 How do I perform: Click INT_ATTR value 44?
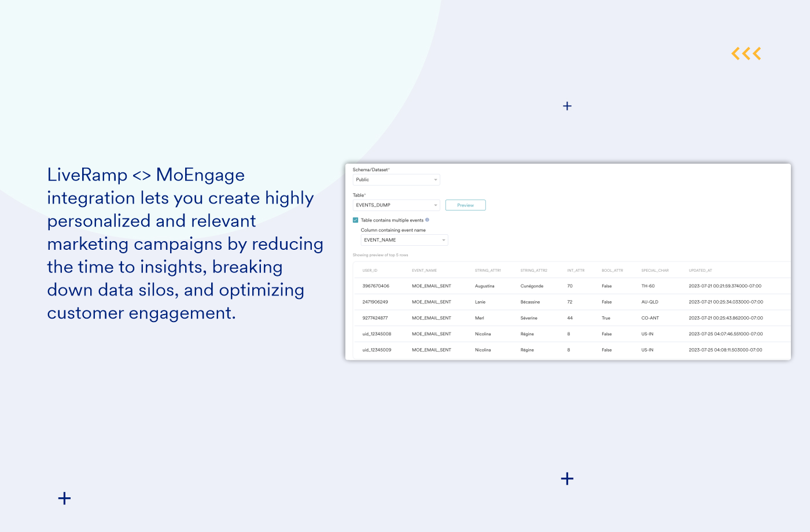coord(570,318)
